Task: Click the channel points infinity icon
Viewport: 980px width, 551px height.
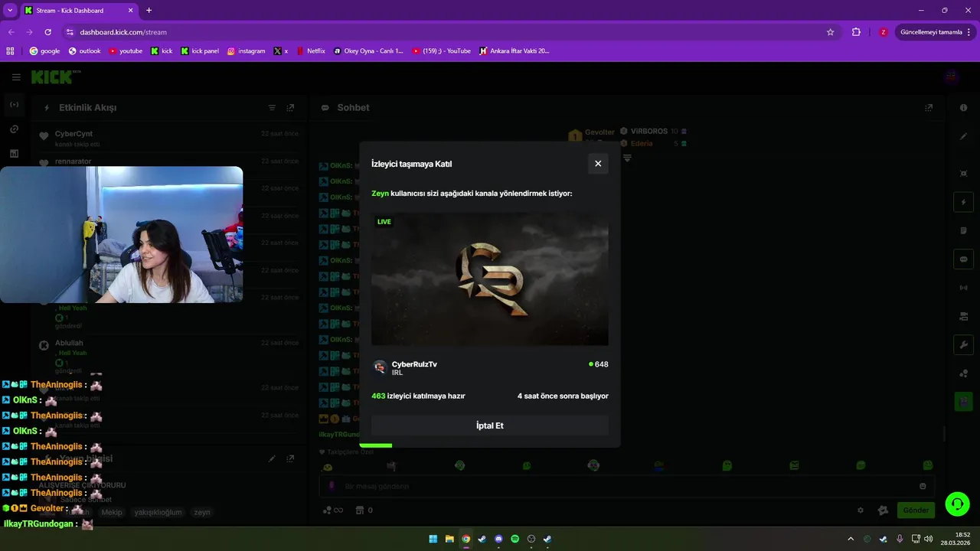Action: click(x=333, y=510)
